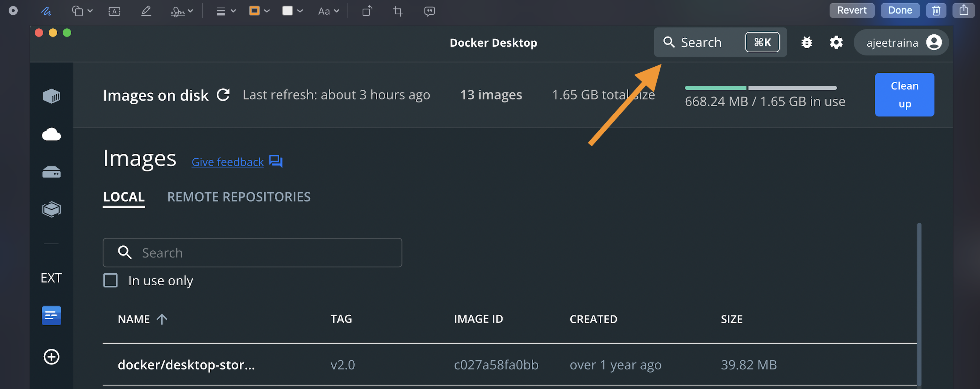Select the Sketch drawing tool

click(x=46, y=11)
